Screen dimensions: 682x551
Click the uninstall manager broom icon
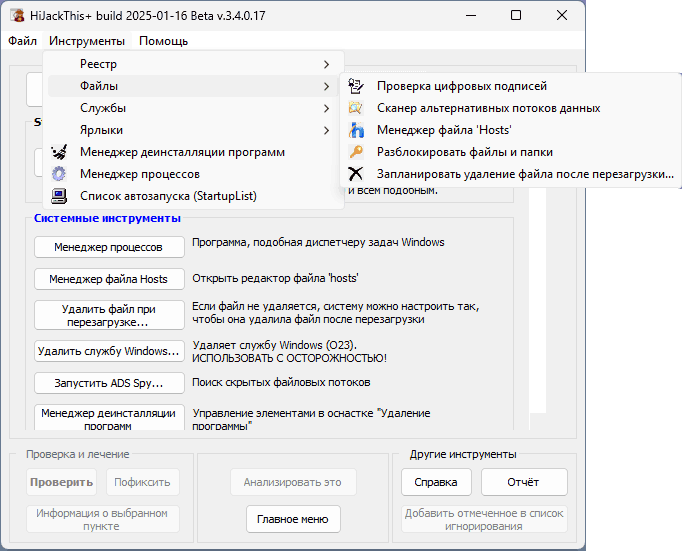tap(59, 152)
